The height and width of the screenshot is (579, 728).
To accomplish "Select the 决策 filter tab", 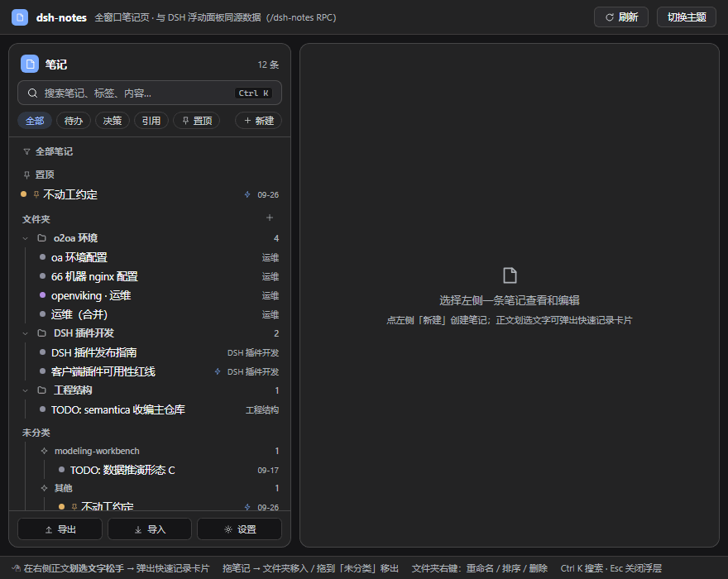I will point(113,121).
